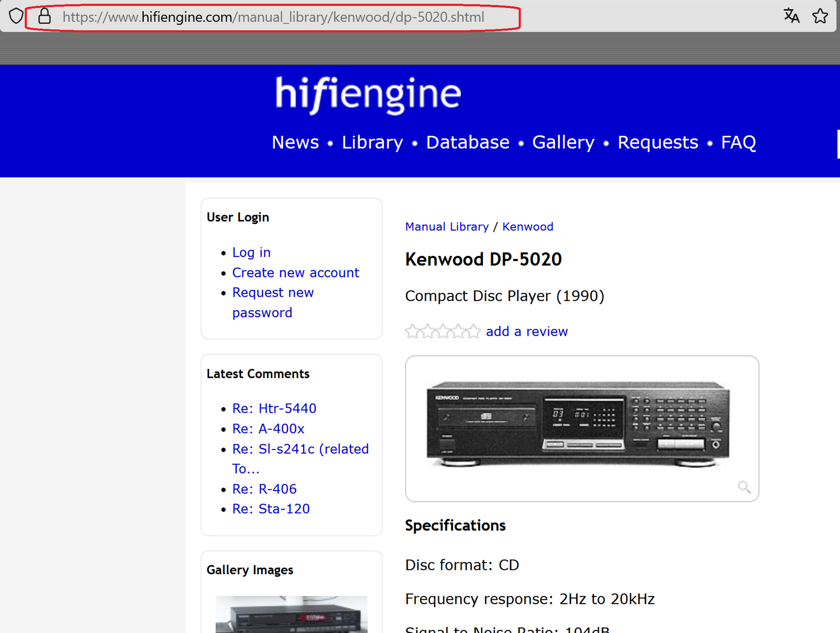Open the Re: Htr-5440 comment

[x=274, y=408]
